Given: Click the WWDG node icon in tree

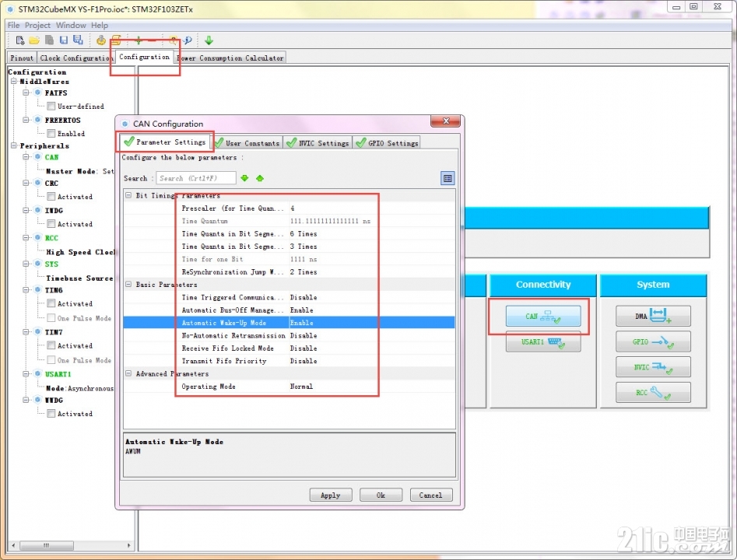Looking at the screenshot, I should coord(37,400).
